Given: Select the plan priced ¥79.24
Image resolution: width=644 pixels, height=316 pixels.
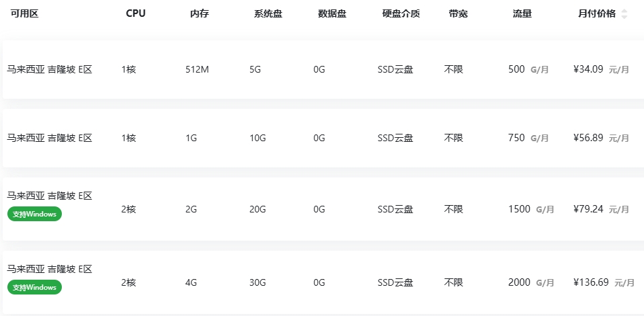Looking at the screenshot, I should [323, 209].
